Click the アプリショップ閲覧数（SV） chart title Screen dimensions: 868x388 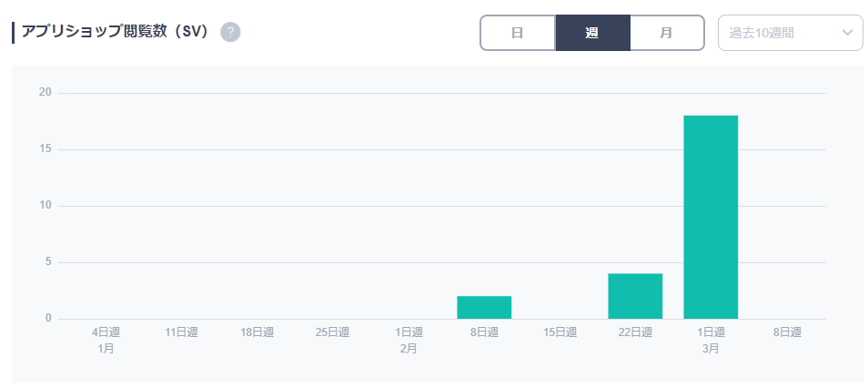pos(116,32)
